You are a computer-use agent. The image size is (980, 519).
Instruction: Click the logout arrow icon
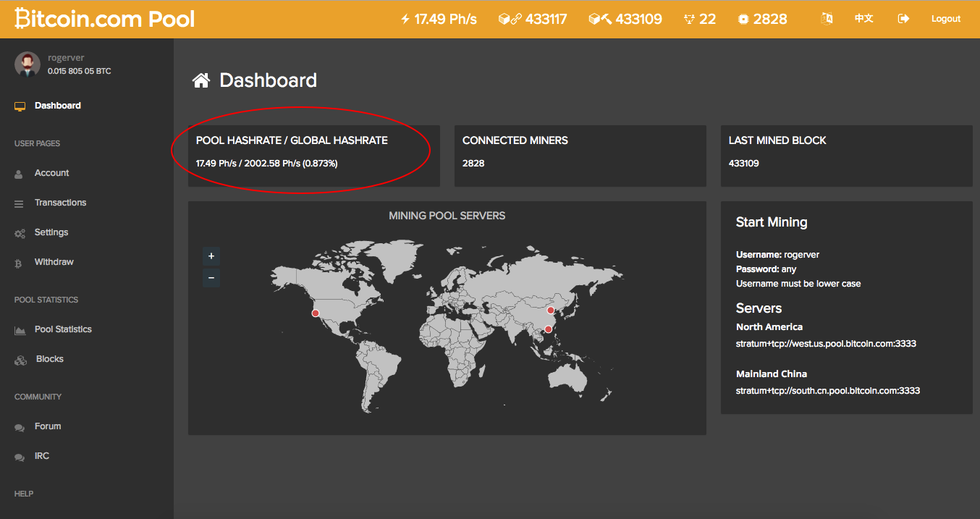pos(903,19)
